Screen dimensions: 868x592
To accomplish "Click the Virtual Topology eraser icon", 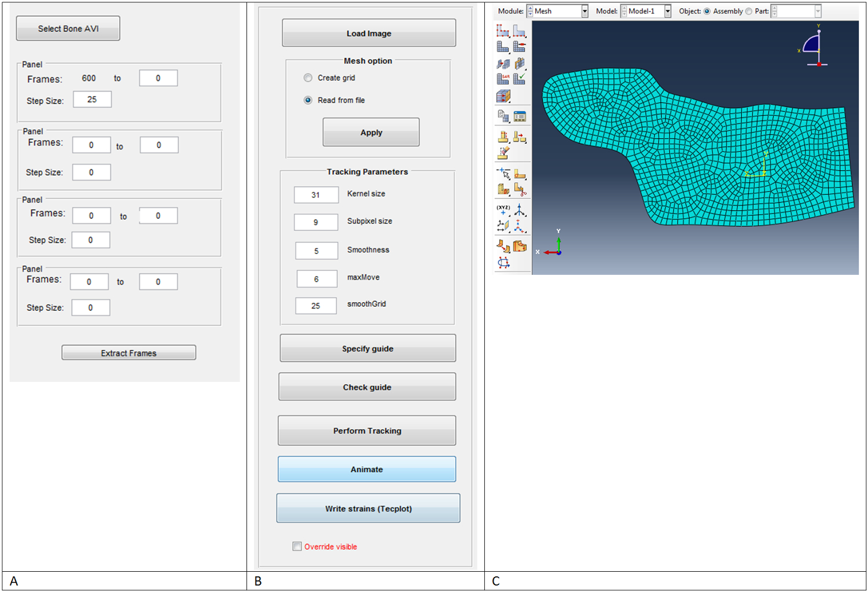I will tap(503, 153).
